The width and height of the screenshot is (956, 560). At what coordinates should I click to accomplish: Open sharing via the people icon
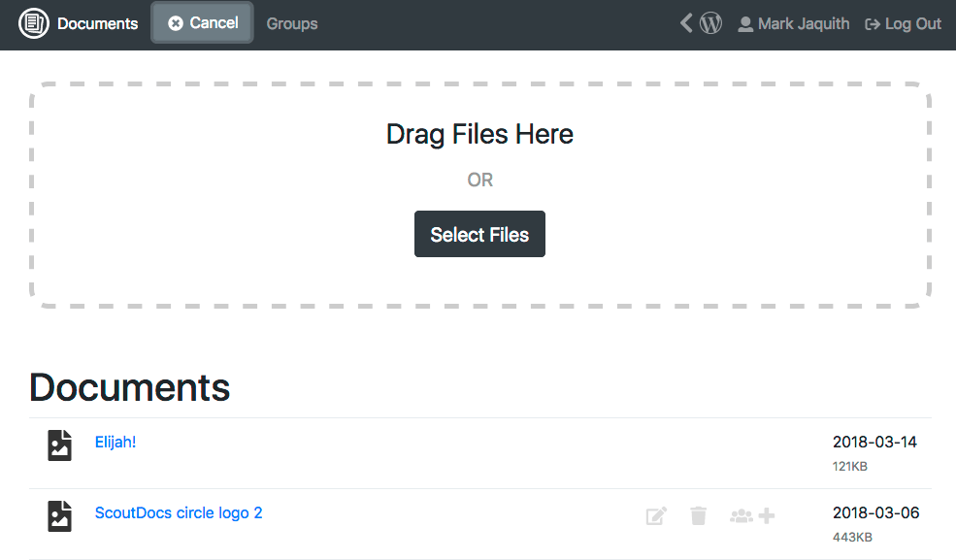tap(740, 515)
